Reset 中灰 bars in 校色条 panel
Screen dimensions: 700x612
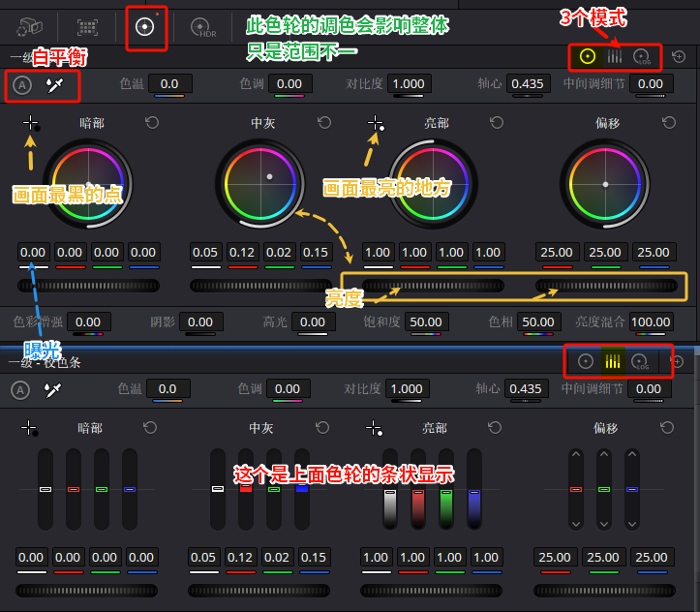[x=322, y=428]
